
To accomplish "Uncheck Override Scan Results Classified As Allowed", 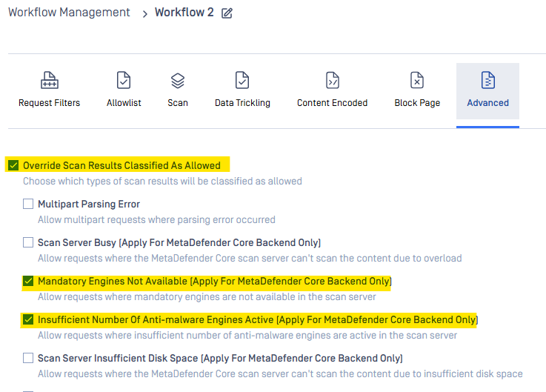I will click(13, 165).
